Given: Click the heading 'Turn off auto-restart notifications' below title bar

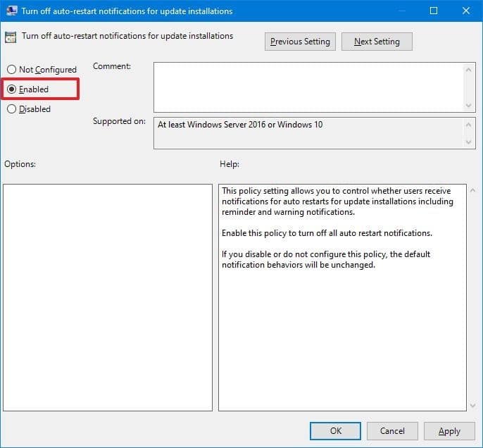Looking at the screenshot, I should (127, 36).
